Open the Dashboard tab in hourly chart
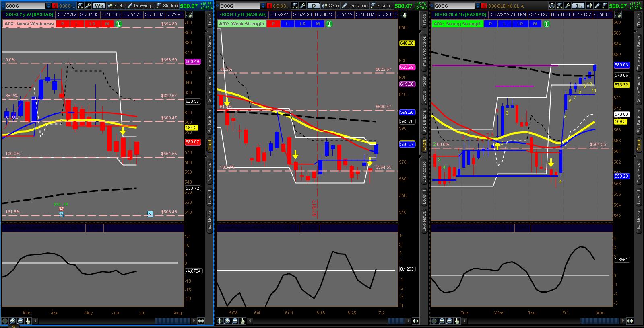Screen dimensions: 644x328 [639, 172]
